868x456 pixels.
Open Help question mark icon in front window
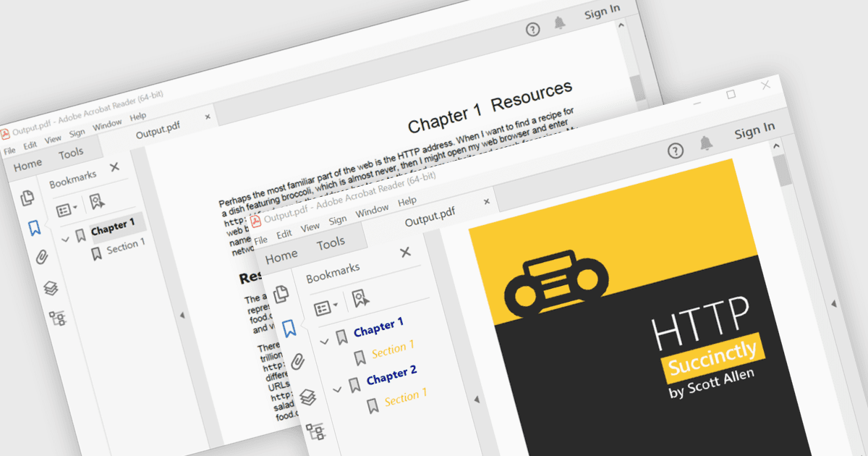pyautogui.click(x=675, y=151)
